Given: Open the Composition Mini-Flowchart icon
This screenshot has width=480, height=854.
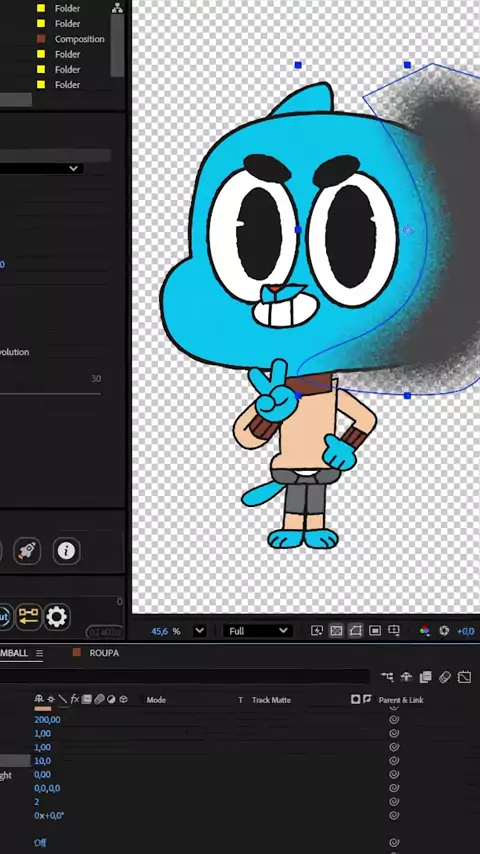Looking at the screenshot, I should (x=387, y=676).
